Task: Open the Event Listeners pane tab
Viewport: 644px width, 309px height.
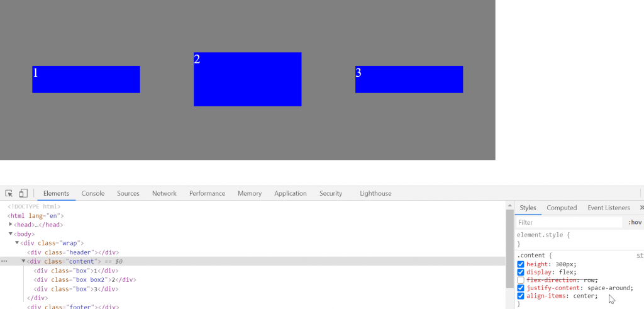Action: click(608, 208)
